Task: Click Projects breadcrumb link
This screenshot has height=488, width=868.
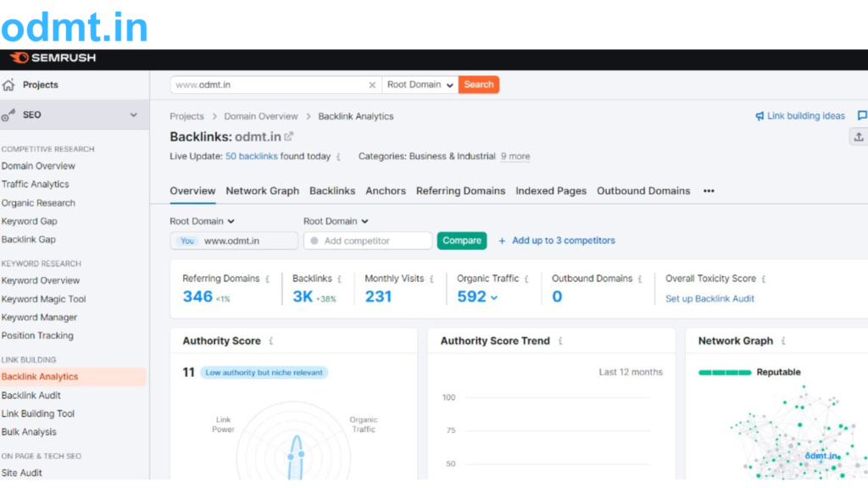Action: (186, 116)
